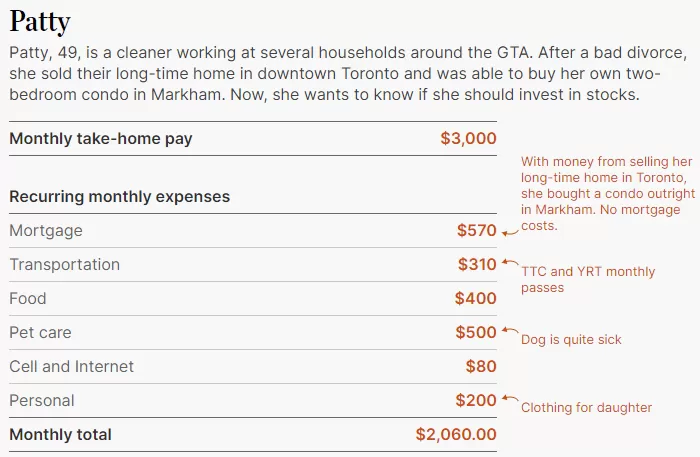700x457 pixels.
Task: Click the Cell and Internet label
Action: coord(71,366)
